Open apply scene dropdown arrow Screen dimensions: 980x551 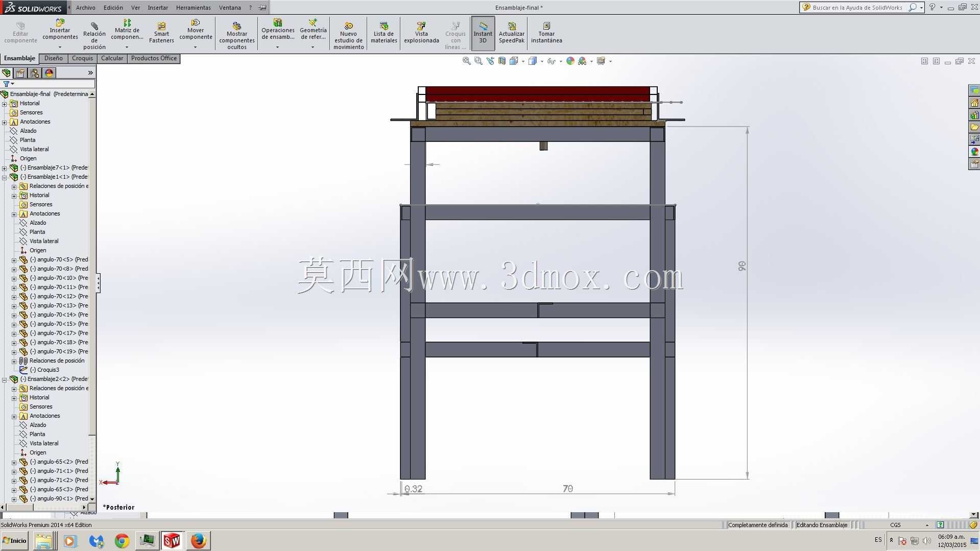pos(591,61)
